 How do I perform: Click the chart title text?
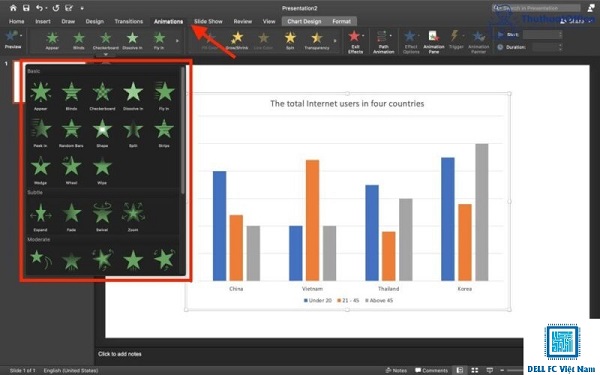(347, 103)
